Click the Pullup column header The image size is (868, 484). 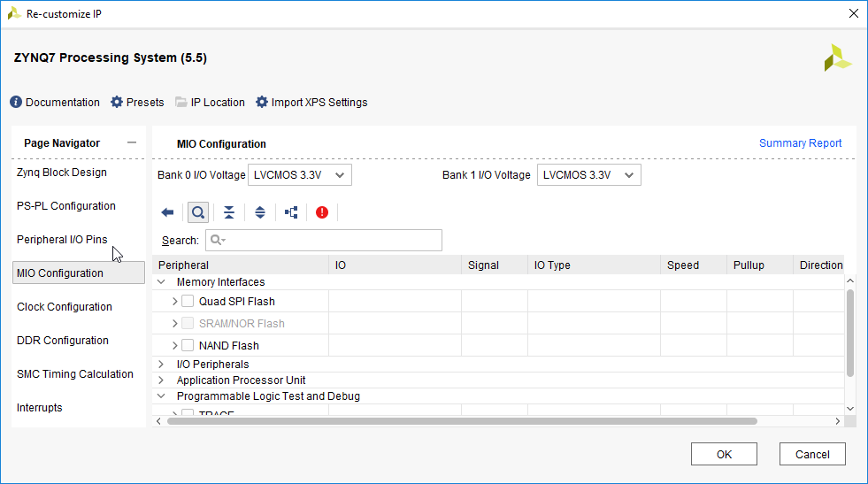(761, 265)
